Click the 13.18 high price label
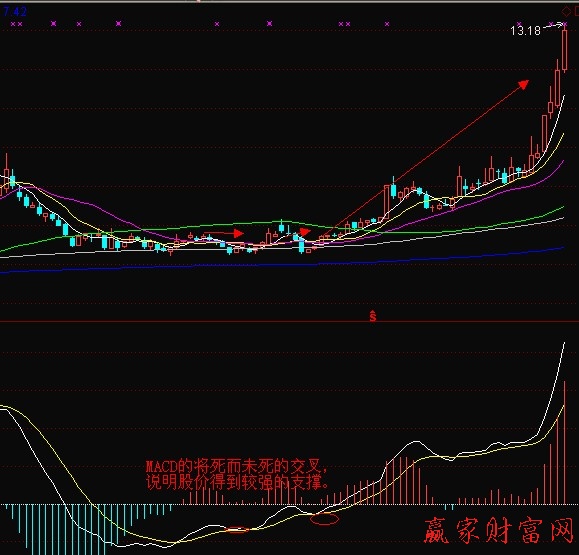Screen dimensions: 579x555 (x=525, y=30)
